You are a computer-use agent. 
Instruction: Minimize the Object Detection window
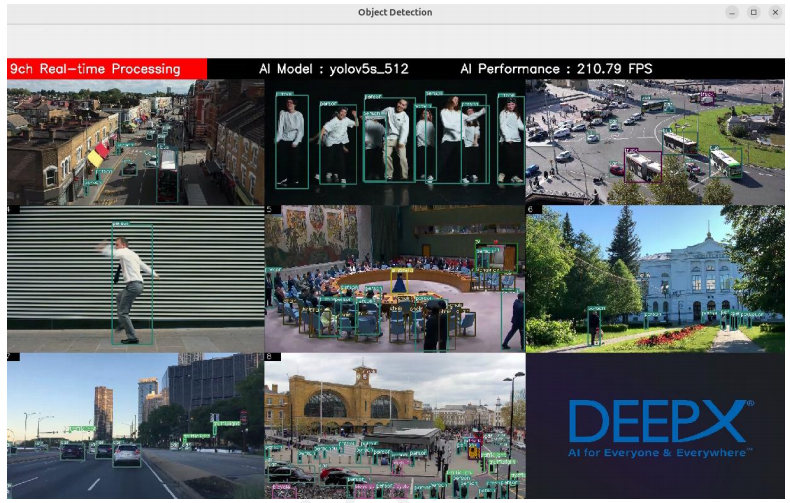click(x=732, y=12)
